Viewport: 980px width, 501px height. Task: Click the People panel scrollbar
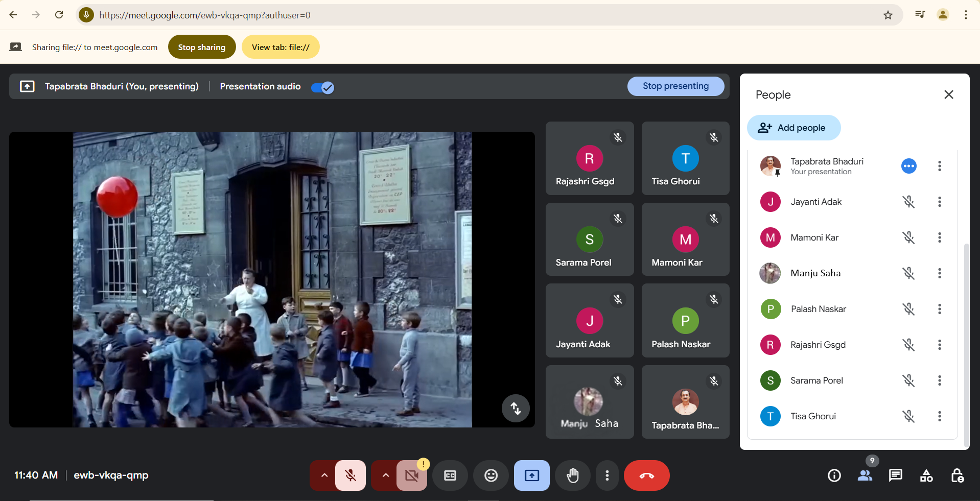tap(966, 345)
